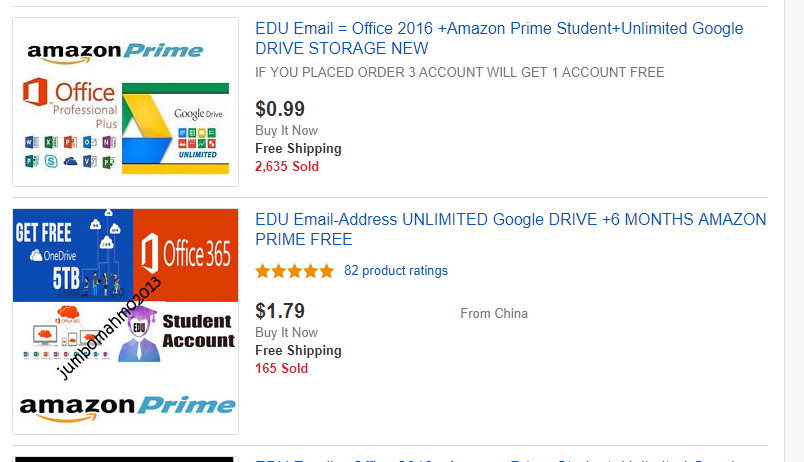Open the 82 product ratings link
This screenshot has height=462, width=804.
point(396,271)
